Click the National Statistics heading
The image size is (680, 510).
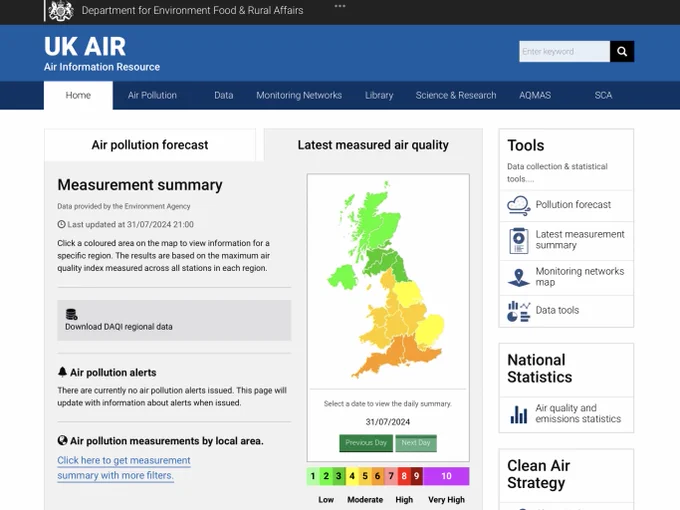539,369
